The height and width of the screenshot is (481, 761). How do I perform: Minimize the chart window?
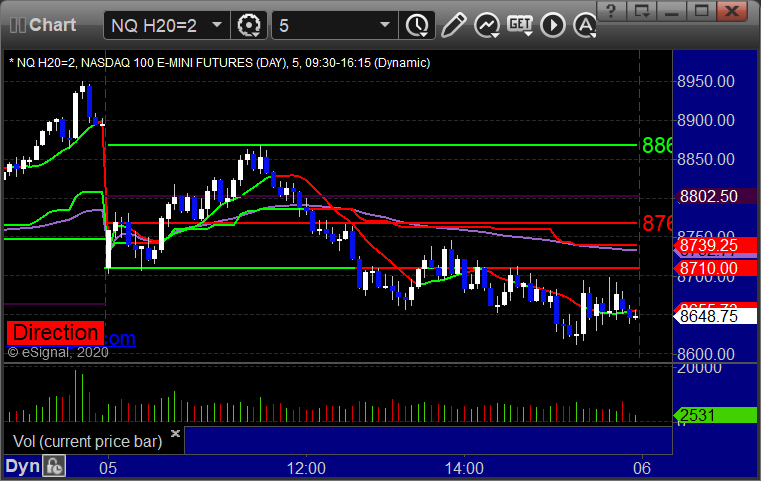(671, 10)
